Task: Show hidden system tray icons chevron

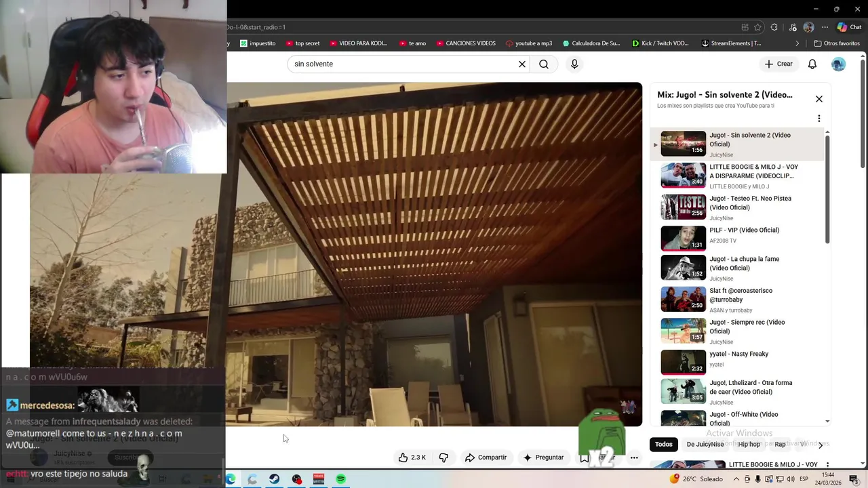Action: click(x=736, y=479)
